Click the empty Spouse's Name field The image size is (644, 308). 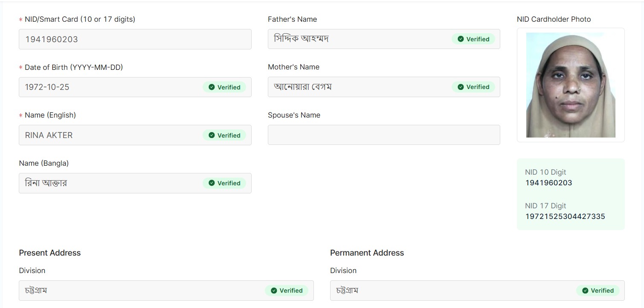[383, 135]
